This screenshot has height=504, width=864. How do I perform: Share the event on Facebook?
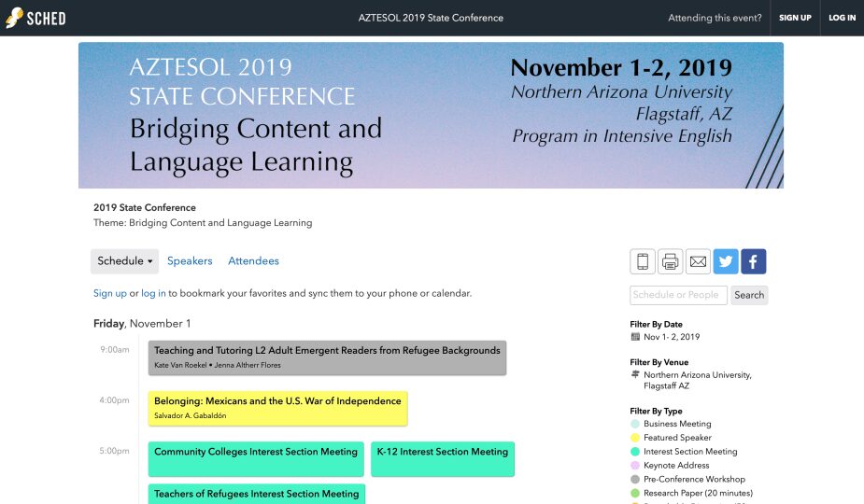pos(753,261)
